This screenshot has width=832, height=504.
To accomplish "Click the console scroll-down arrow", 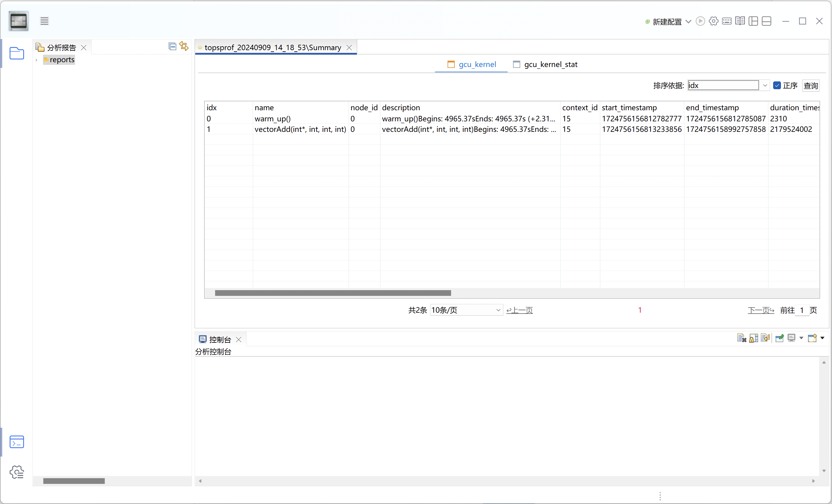I will (x=824, y=471).
